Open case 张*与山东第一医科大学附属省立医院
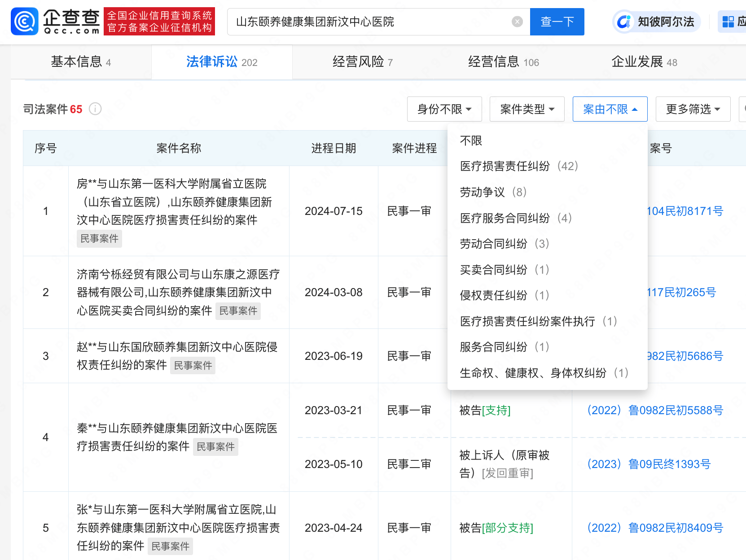The width and height of the screenshot is (746, 560). point(178,528)
